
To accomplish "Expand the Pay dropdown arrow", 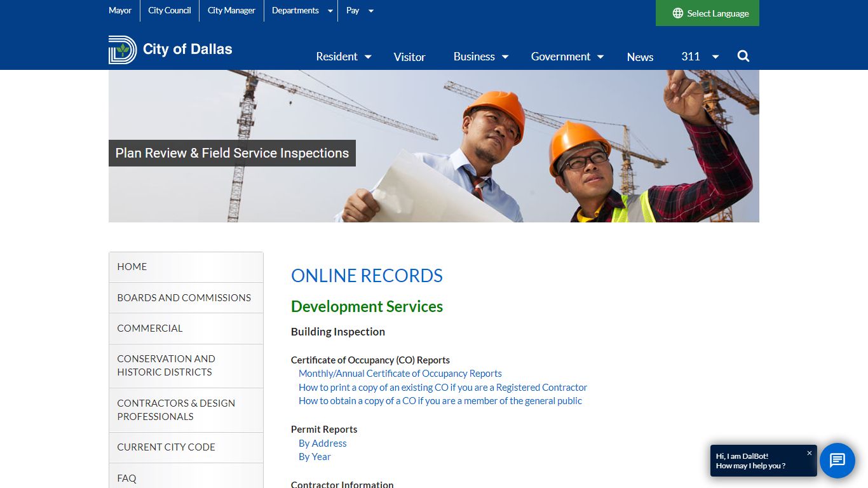I will tap(371, 11).
